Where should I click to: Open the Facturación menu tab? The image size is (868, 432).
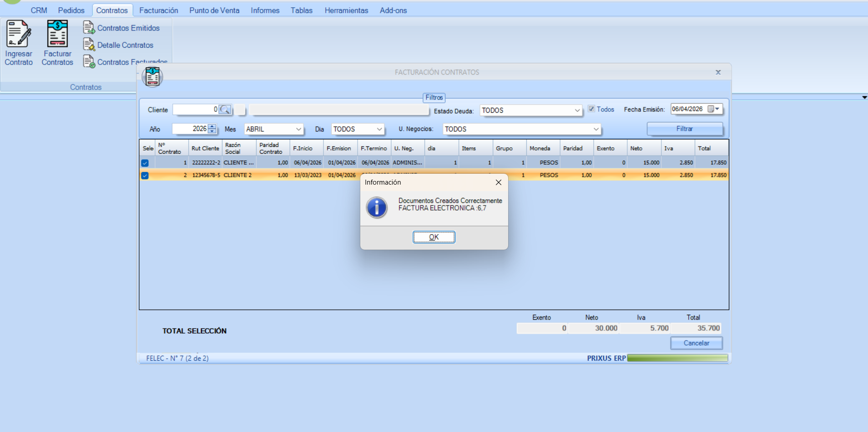158,10
